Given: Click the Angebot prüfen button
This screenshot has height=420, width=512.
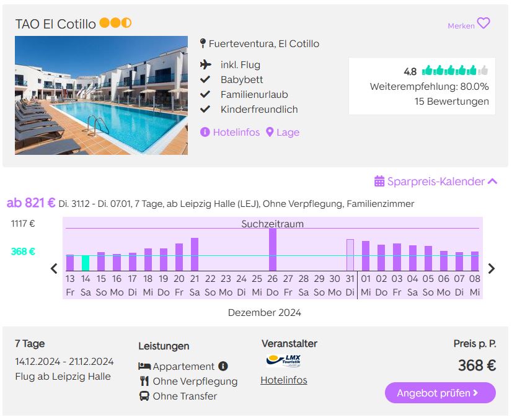Looking at the screenshot, I should 440,393.
